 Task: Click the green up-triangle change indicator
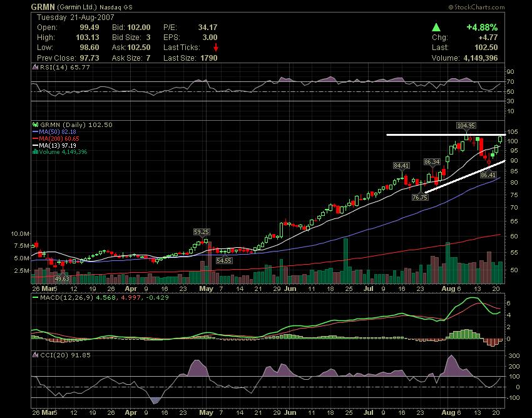tap(436, 28)
